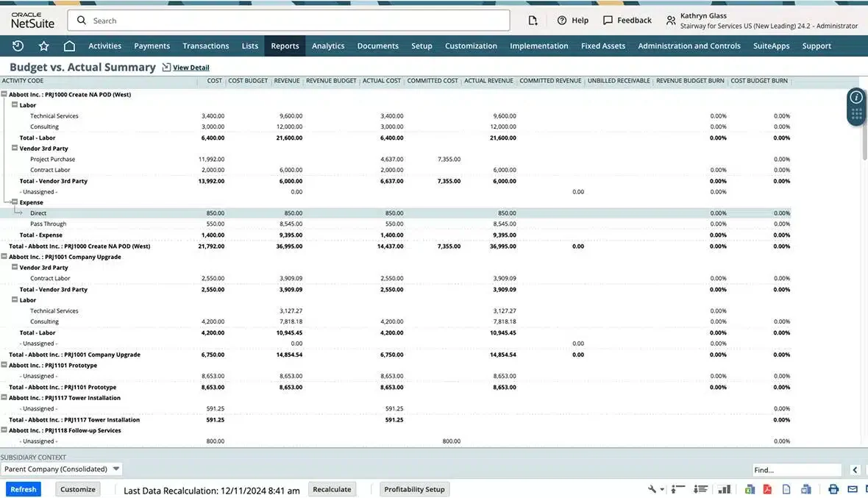The height and width of the screenshot is (498, 868).
Task: Click the Find... input field
Action: click(x=797, y=470)
